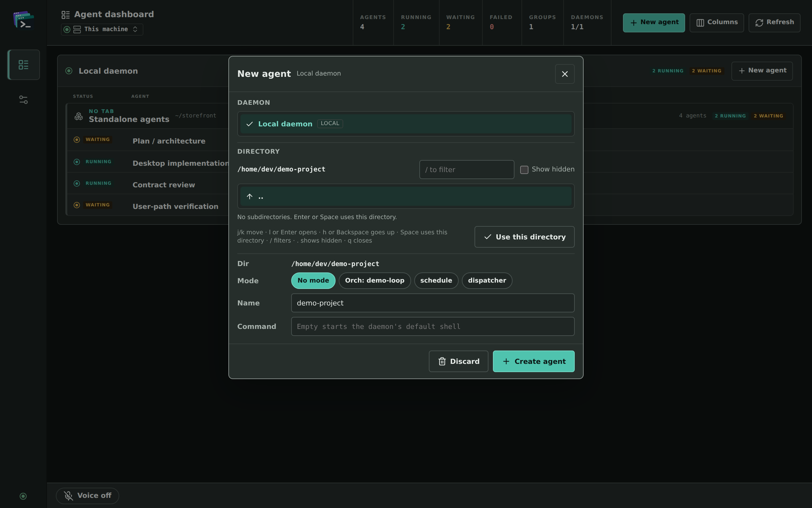812x508 pixels.
Task: Click Use this directory
Action: (x=524, y=237)
